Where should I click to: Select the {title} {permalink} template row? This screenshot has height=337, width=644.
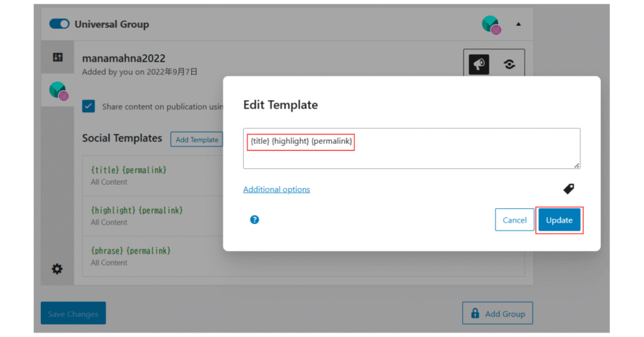click(151, 175)
